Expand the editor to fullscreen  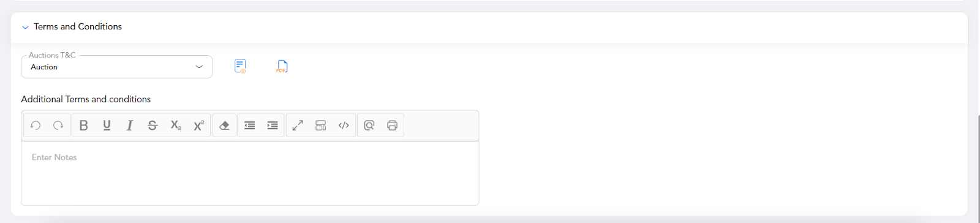pyautogui.click(x=298, y=126)
